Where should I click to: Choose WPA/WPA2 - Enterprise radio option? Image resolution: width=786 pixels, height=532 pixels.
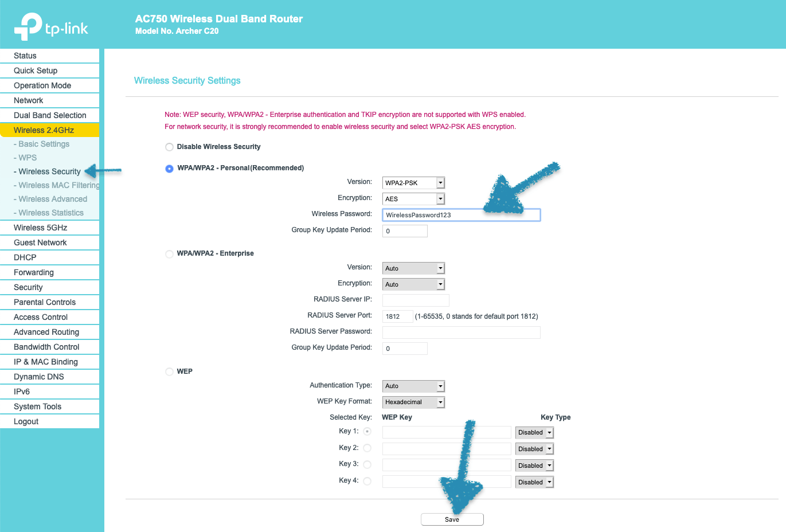169,254
